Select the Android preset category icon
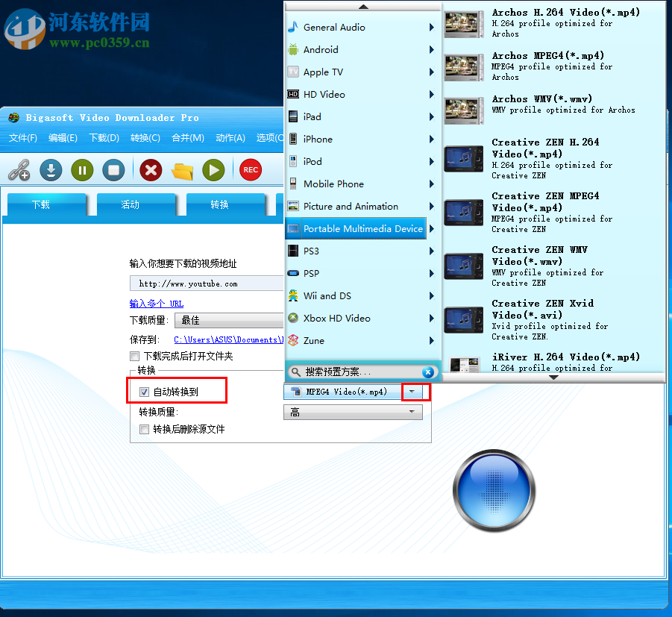 click(x=294, y=49)
